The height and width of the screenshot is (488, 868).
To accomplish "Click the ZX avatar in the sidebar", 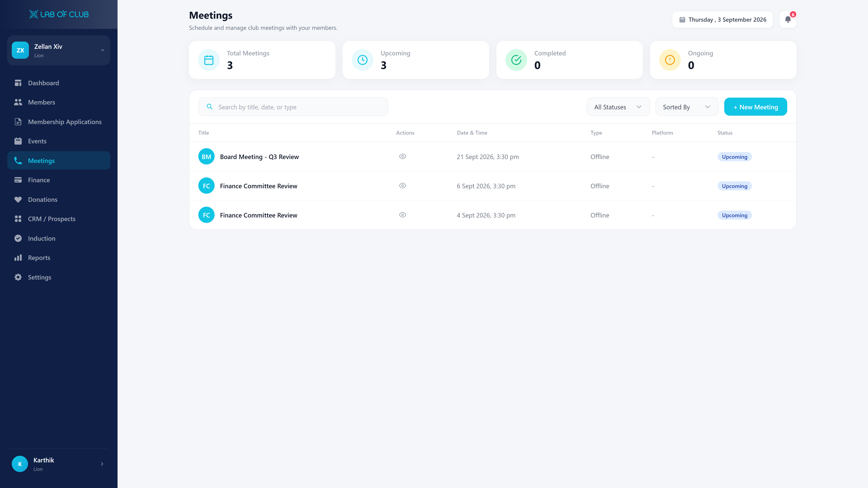I will click(x=20, y=50).
